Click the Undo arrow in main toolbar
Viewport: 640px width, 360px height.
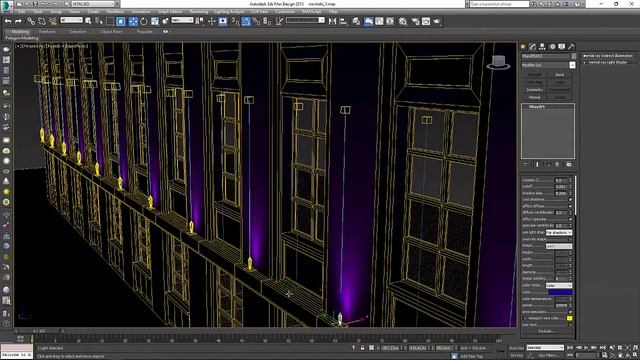click(8, 21)
